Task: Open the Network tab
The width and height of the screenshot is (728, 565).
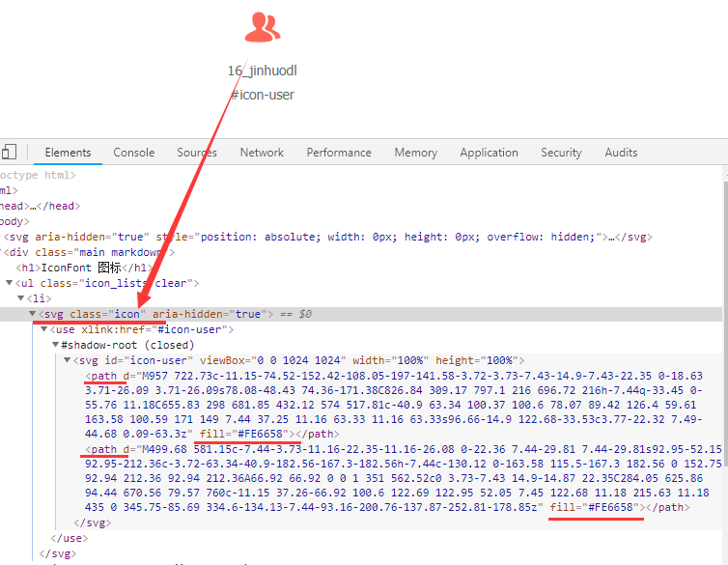Action: coord(262,153)
